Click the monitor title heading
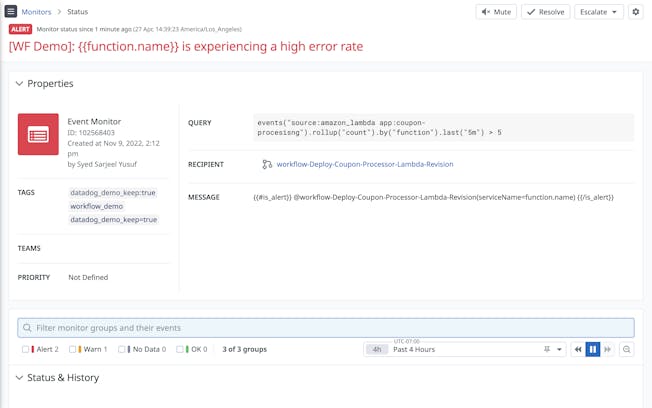Screen dimensions: 652x408 186,46
